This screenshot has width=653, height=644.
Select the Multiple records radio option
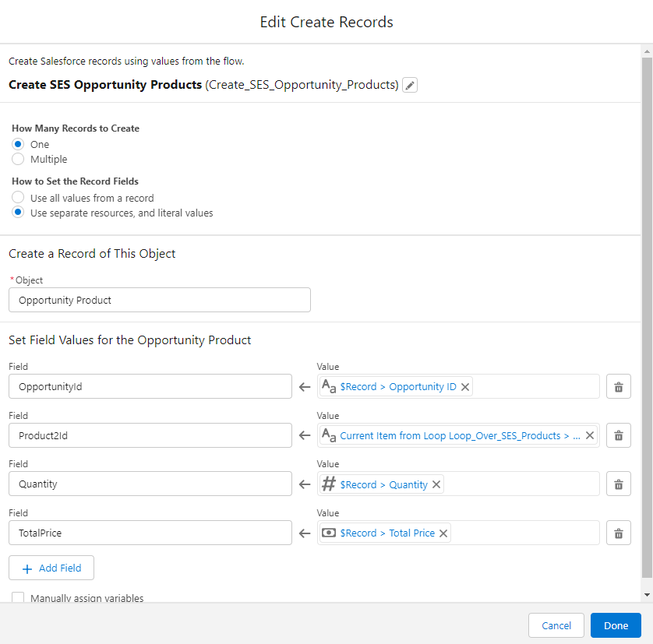pos(18,159)
